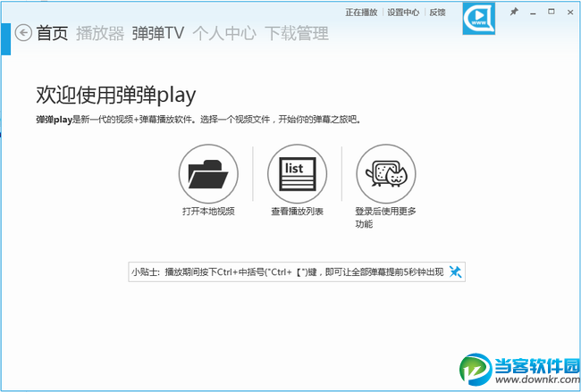581x392 pixels.
Task: Click the cat login icon
Action: coord(386,174)
